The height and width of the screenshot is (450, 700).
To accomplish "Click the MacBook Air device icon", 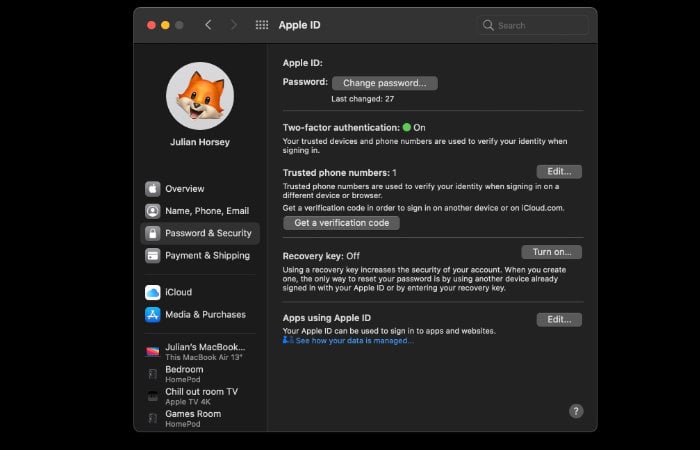I will coord(153,351).
